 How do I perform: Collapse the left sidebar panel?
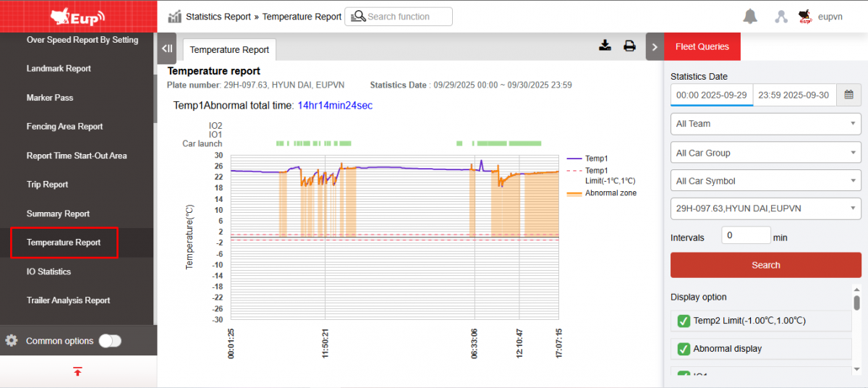click(167, 48)
